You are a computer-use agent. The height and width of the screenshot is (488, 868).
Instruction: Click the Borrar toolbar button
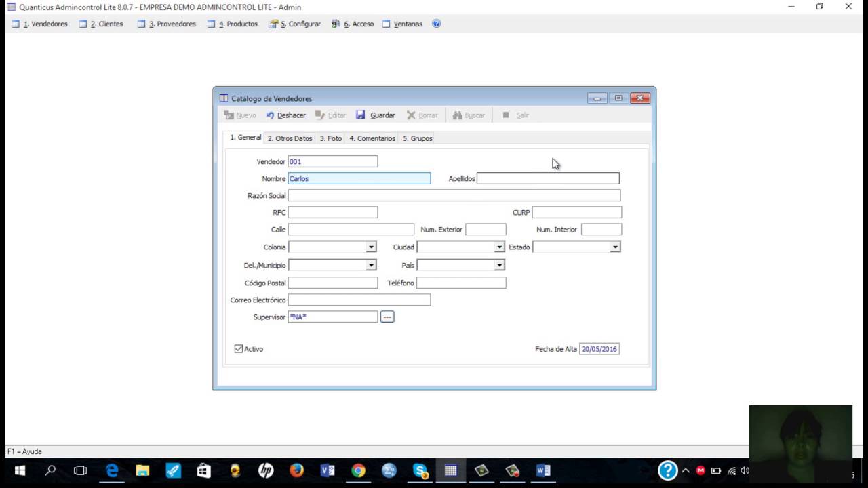(x=422, y=115)
